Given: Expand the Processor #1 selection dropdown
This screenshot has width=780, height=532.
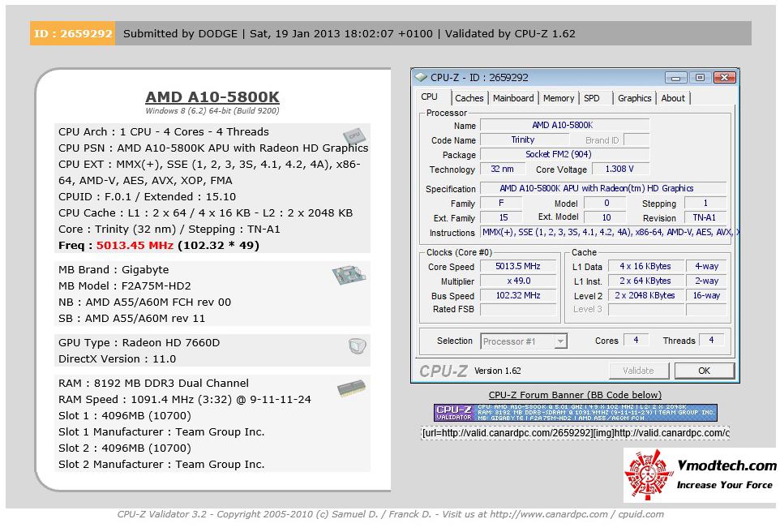Looking at the screenshot, I should (x=560, y=341).
